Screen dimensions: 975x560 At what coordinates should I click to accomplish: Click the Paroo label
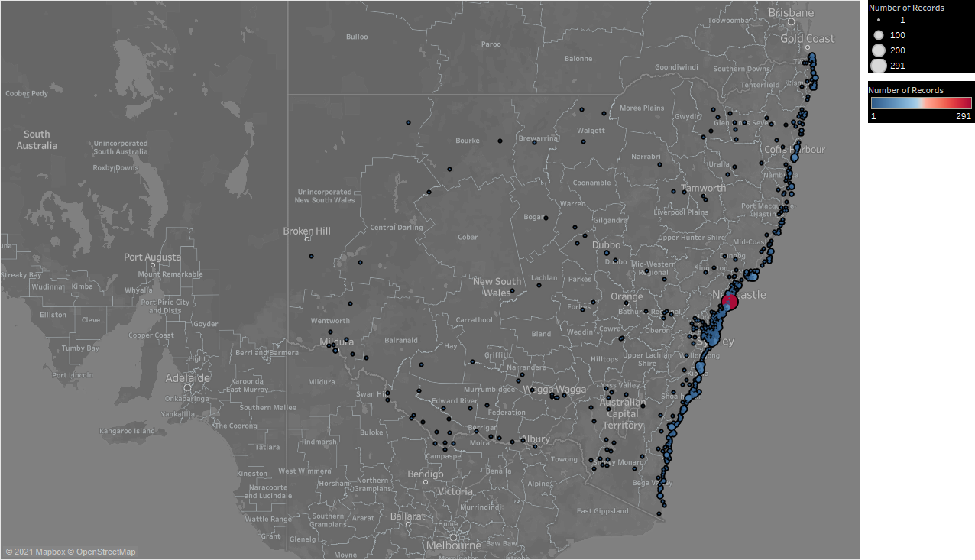(491, 44)
